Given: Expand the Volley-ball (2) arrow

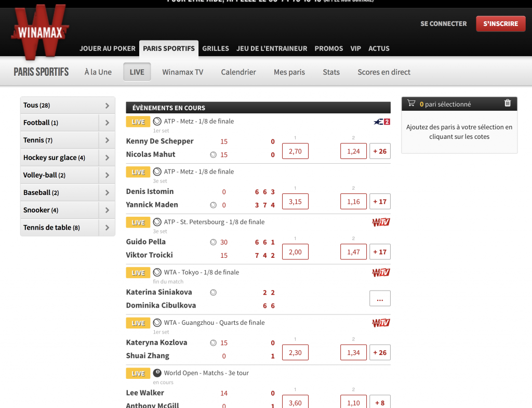Looking at the screenshot, I should (x=107, y=175).
